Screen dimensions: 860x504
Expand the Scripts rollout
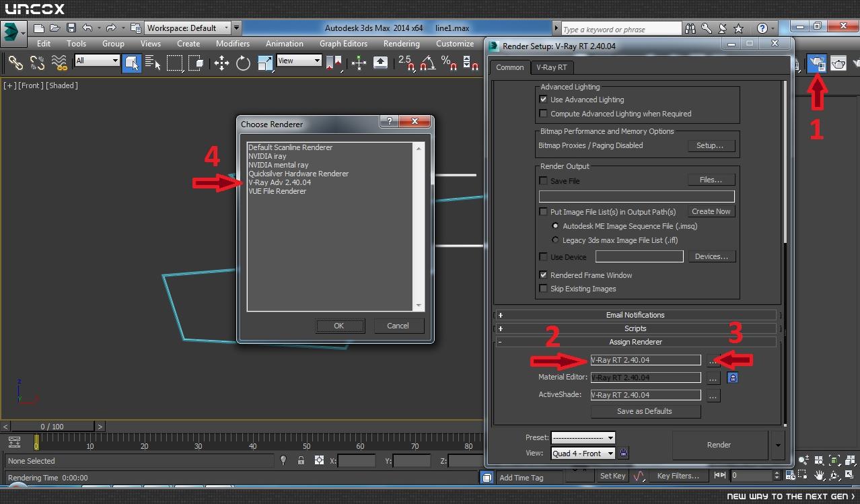[x=636, y=328]
